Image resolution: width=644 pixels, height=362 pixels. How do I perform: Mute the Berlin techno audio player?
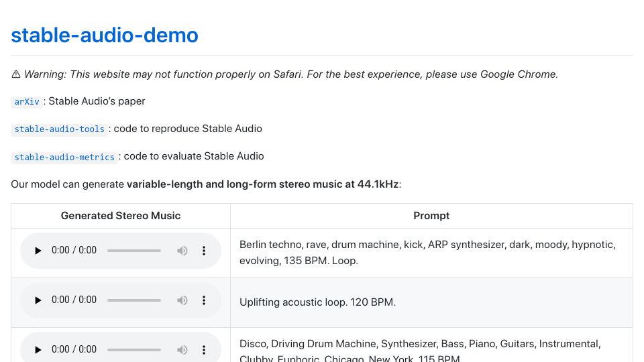[182, 250]
